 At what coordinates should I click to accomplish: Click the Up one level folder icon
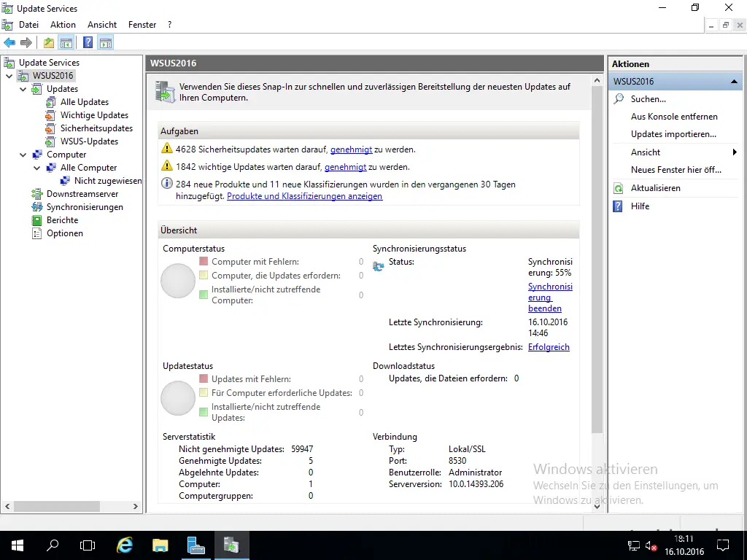click(49, 43)
